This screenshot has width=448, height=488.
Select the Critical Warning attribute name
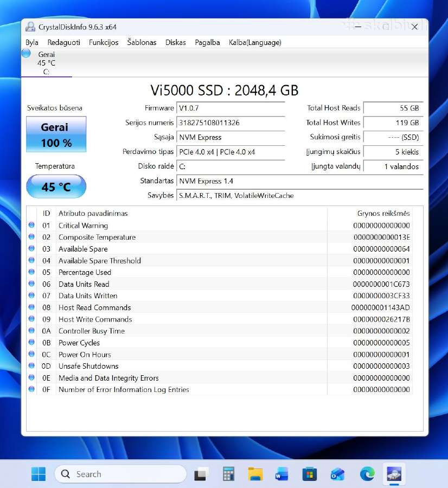(83, 226)
